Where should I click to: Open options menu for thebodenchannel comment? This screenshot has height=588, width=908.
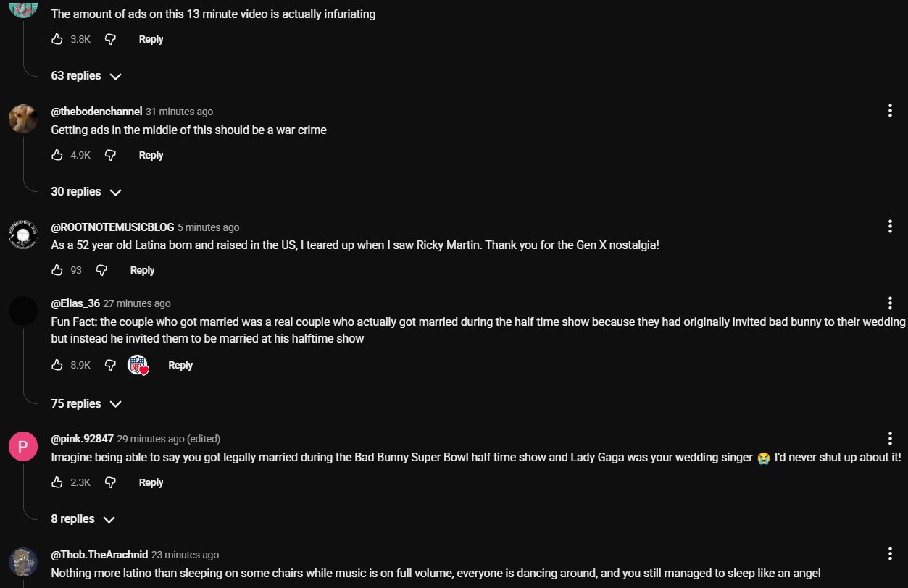click(x=890, y=111)
